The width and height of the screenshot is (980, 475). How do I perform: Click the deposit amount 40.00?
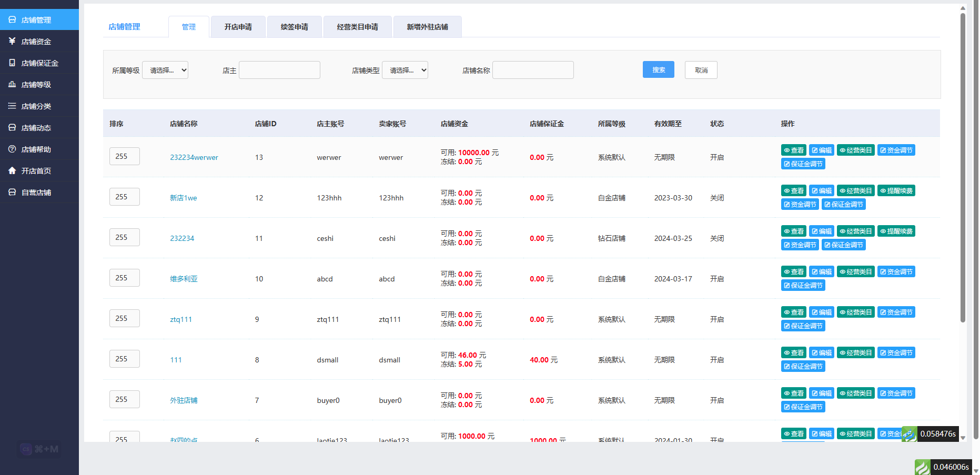coord(539,360)
